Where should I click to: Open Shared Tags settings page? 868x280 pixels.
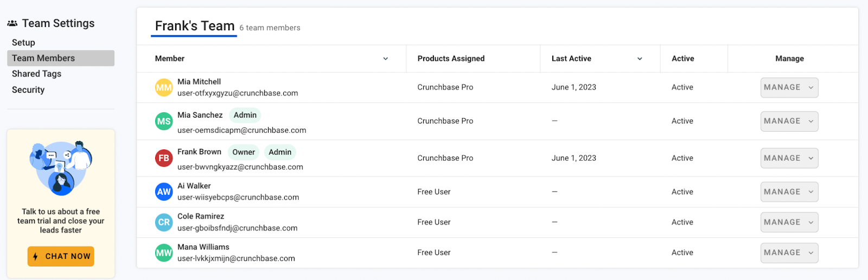(36, 74)
